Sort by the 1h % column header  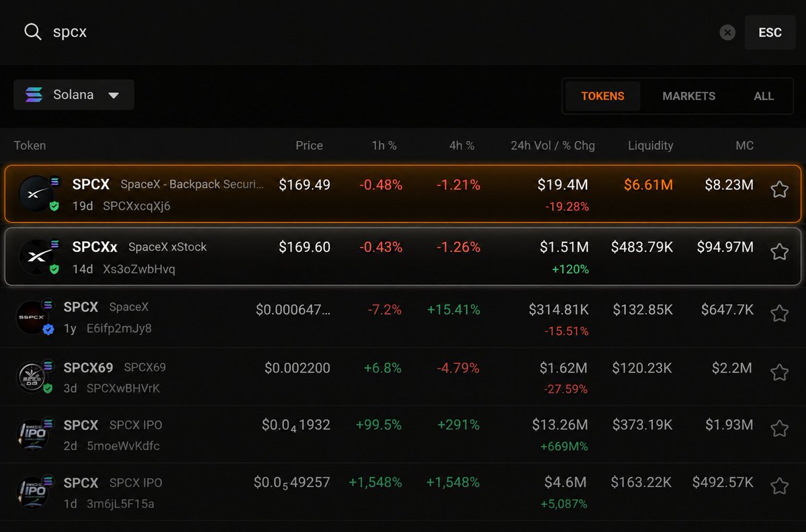(x=384, y=145)
